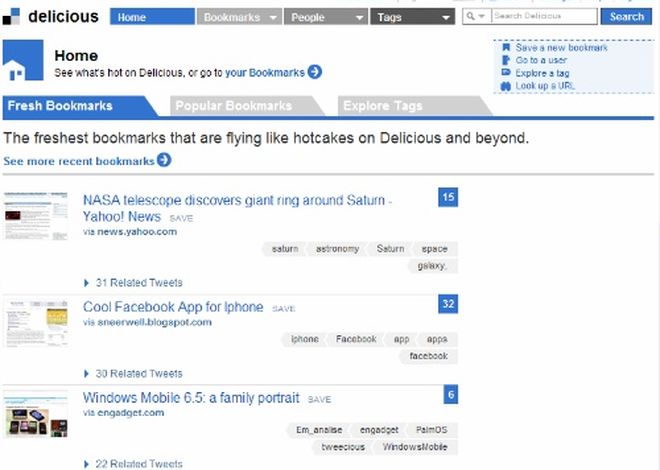The image size is (660, 470).
Task: Open news.yahoo.com source link
Action: click(x=137, y=232)
